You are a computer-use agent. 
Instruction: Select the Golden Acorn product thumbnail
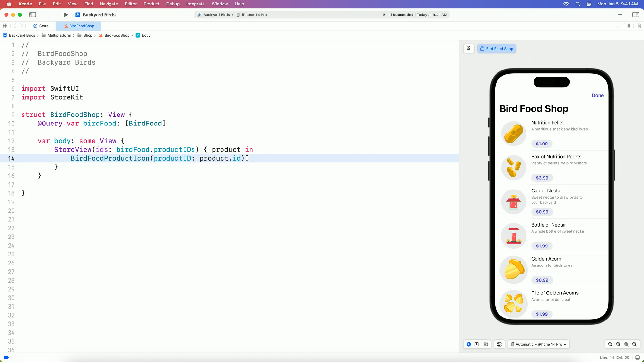(514, 270)
